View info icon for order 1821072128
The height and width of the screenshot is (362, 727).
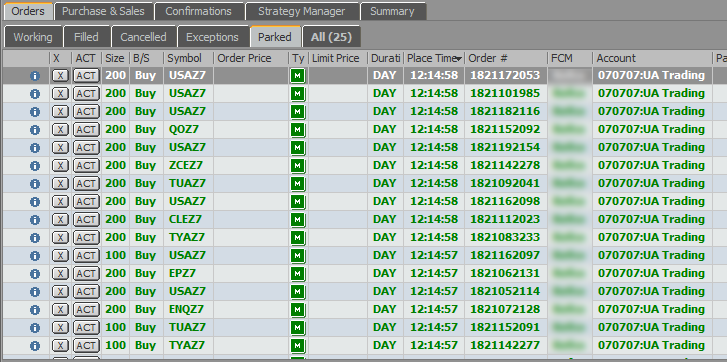click(35, 310)
